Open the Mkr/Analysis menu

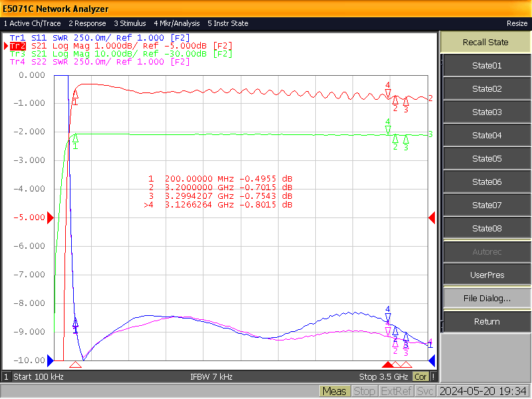pyautogui.click(x=177, y=23)
